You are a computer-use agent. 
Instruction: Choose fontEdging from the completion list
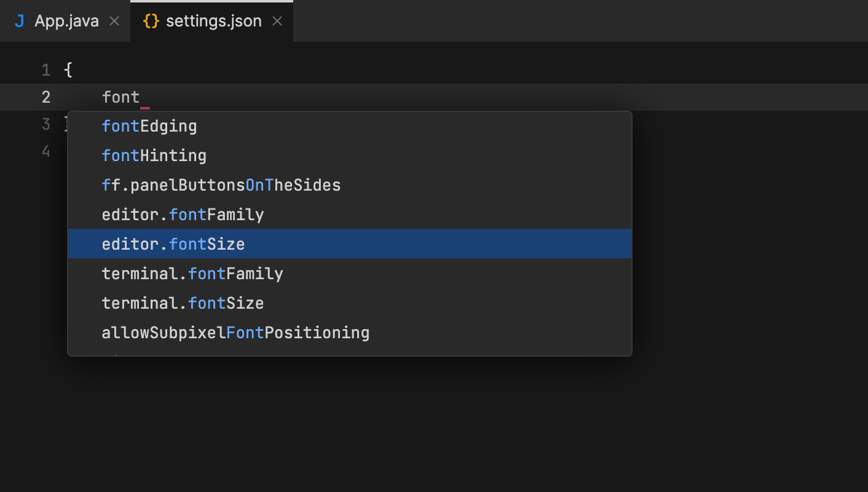(x=149, y=125)
